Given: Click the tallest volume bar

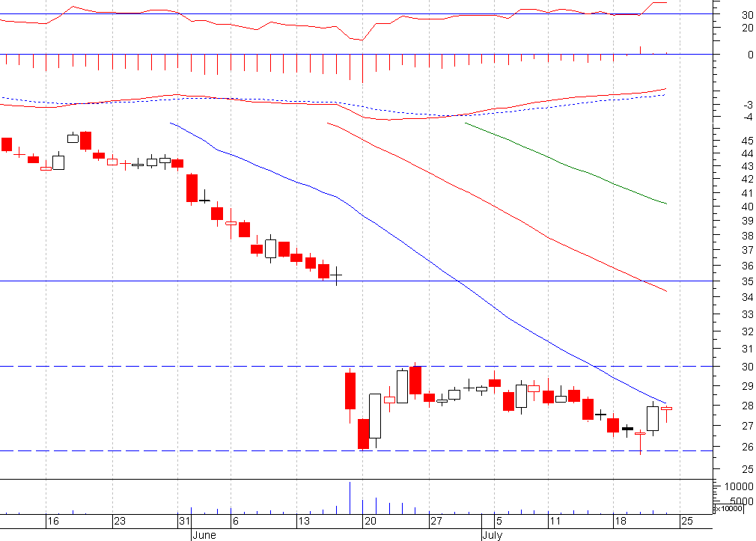Looking at the screenshot, I should click(x=350, y=498).
